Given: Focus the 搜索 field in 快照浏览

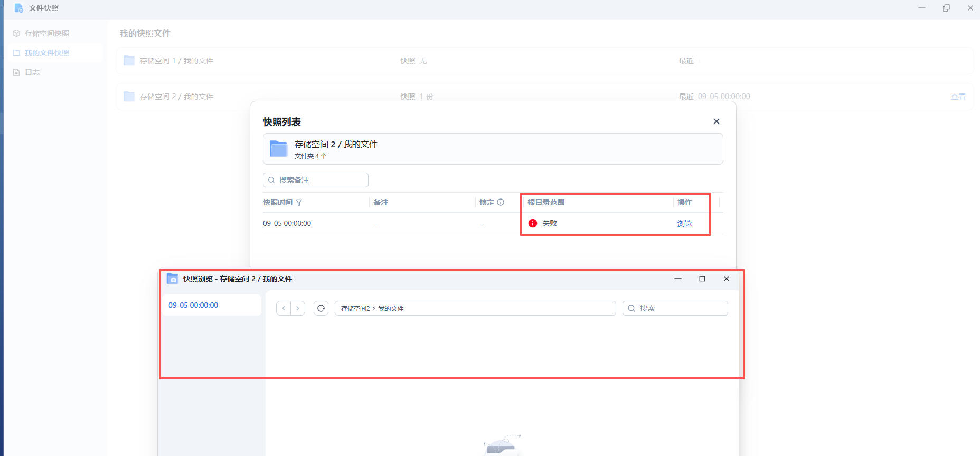Looking at the screenshot, I should point(675,308).
